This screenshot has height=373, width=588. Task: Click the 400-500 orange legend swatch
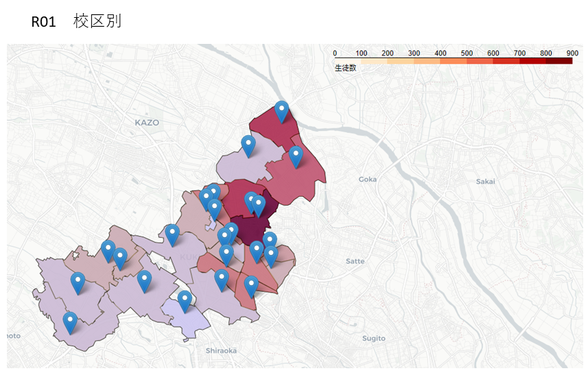pyautogui.click(x=453, y=61)
